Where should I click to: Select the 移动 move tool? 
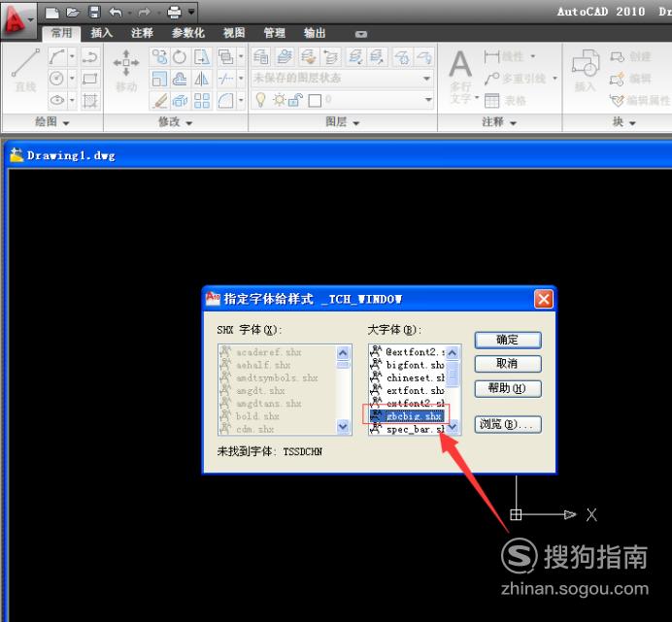point(126,71)
